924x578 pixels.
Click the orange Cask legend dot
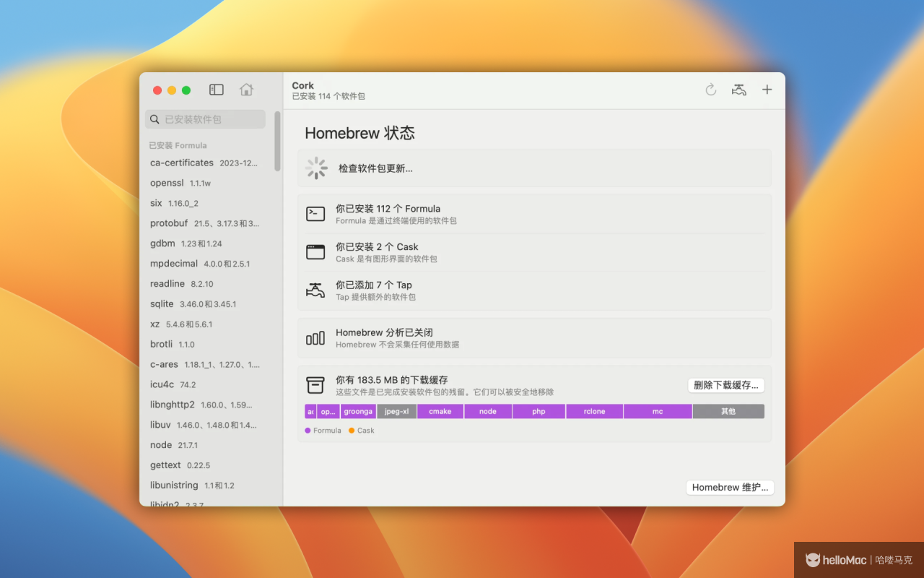coord(352,431)
